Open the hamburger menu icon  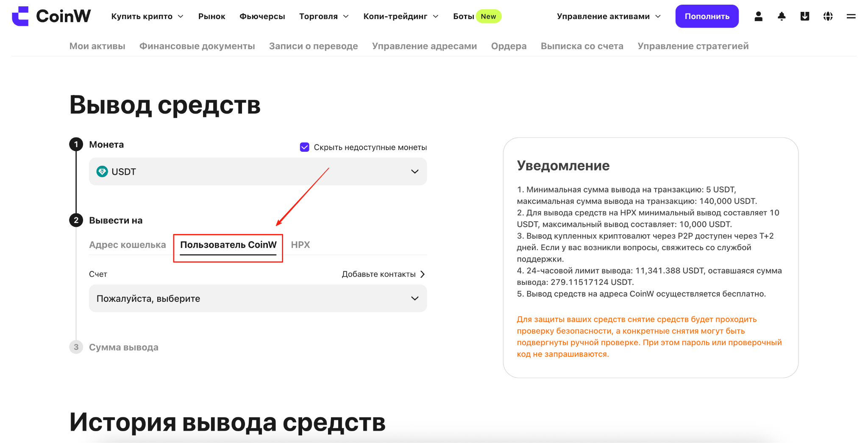pos(851,16)
